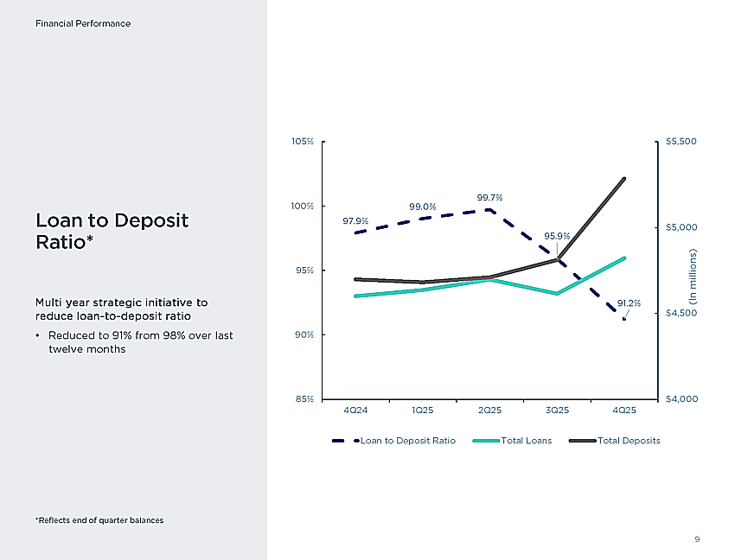Click the 105% left axis label

pos(303,142)
